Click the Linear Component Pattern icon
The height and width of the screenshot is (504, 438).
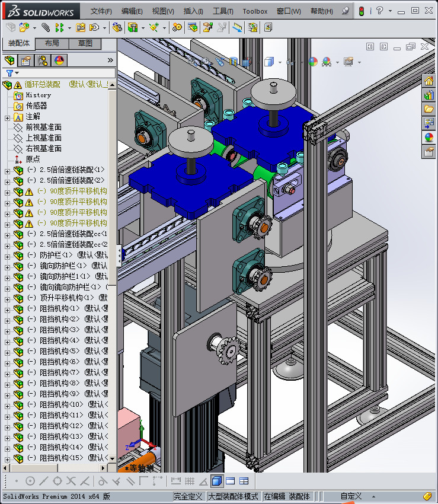pos(59,28)
